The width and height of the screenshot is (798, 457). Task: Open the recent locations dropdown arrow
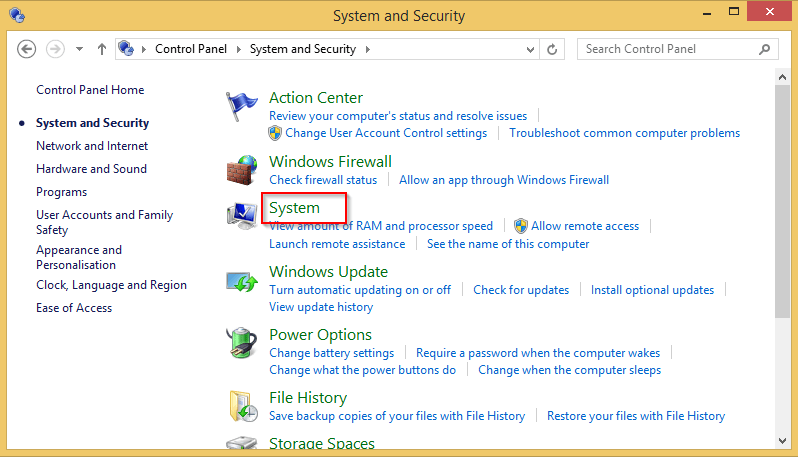click(79, 49)
